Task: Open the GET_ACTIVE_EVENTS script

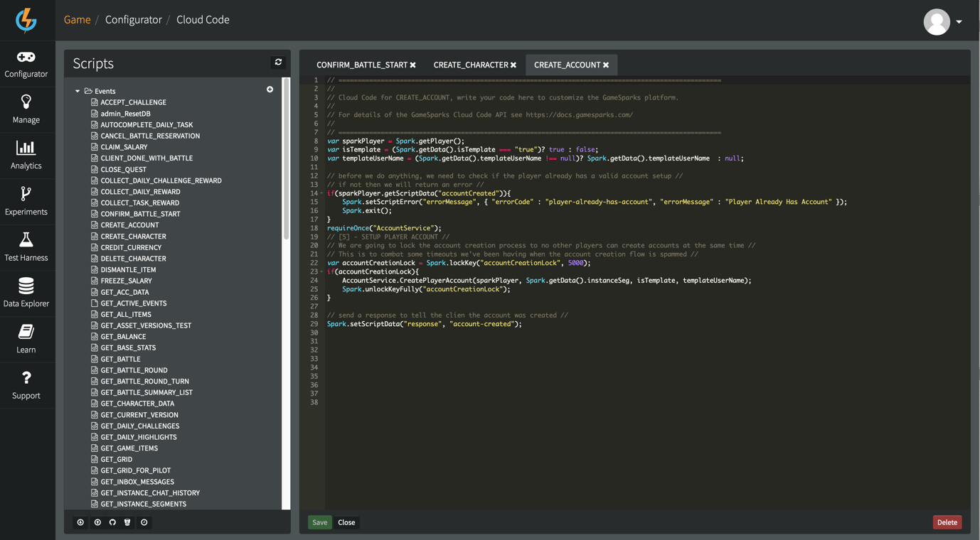Action: (x=134, y=303)
